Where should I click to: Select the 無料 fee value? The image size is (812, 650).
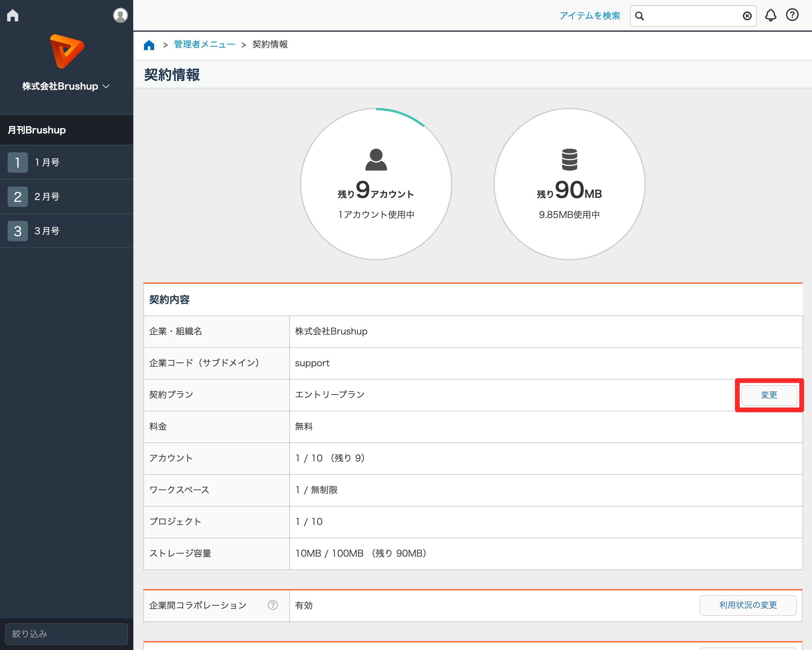coord(304,427)
